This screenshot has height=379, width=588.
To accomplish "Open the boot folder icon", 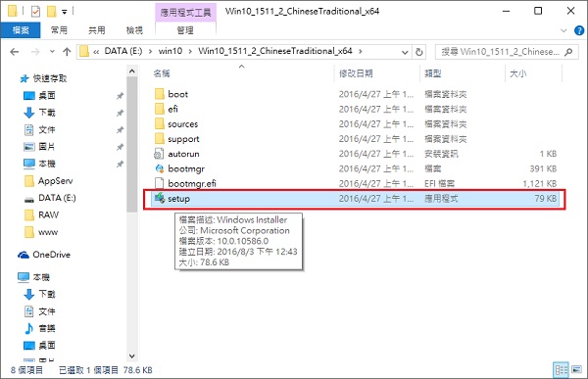I will (160, 94).
